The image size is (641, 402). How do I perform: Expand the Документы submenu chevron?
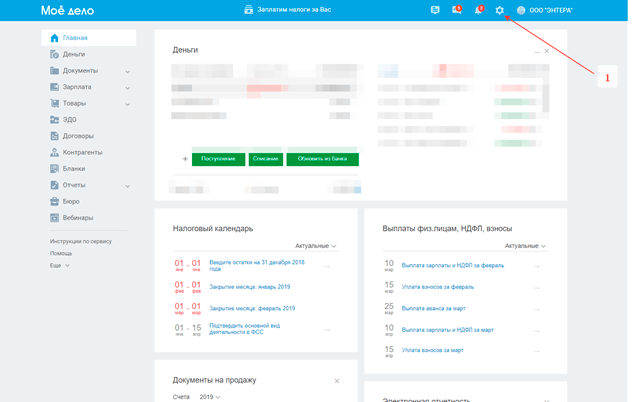(128, 71)
